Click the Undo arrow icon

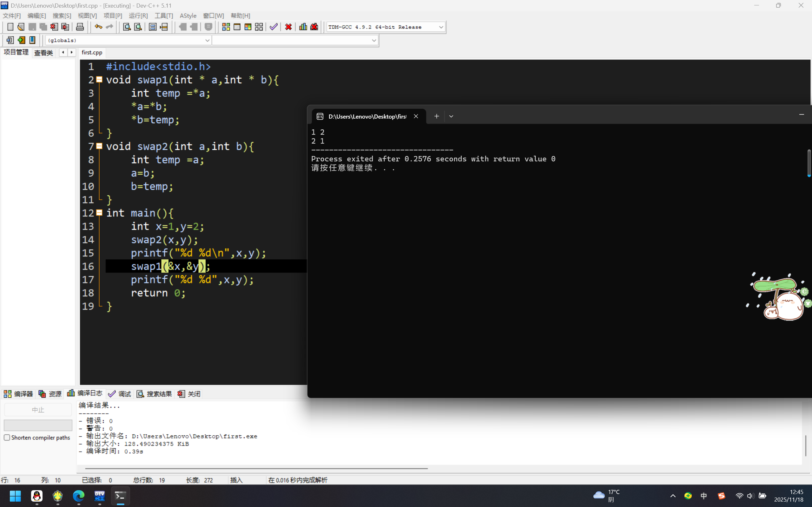(x=98, y=27)
